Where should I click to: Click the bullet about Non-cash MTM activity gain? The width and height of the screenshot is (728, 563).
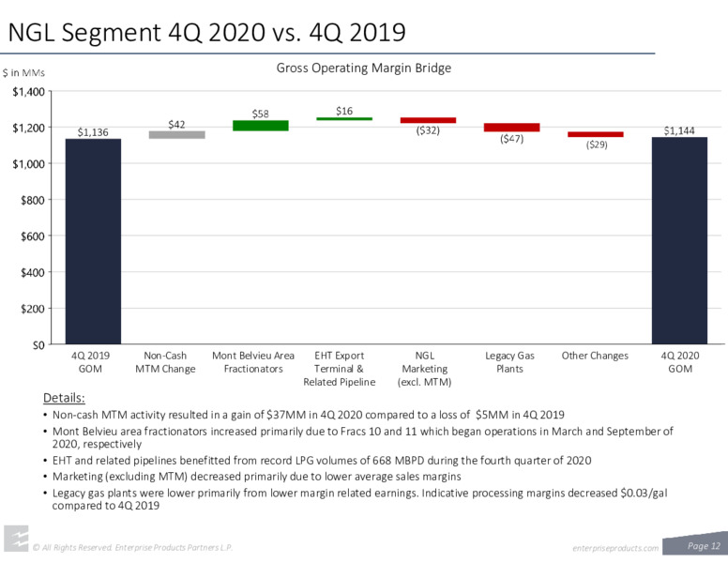[x=309, y=415]
